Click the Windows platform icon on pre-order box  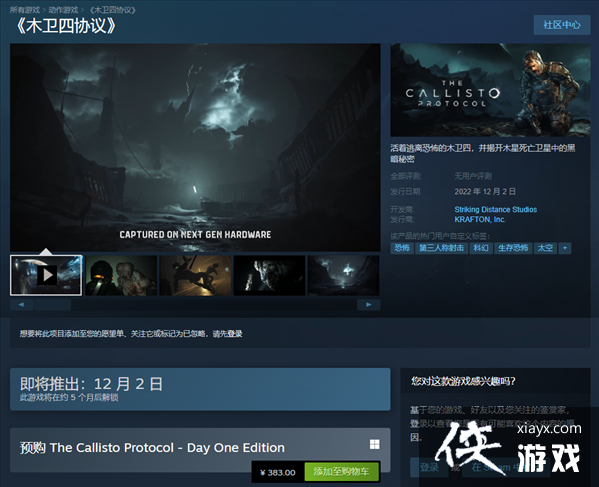pyautogui.click(x=375, y=444)
